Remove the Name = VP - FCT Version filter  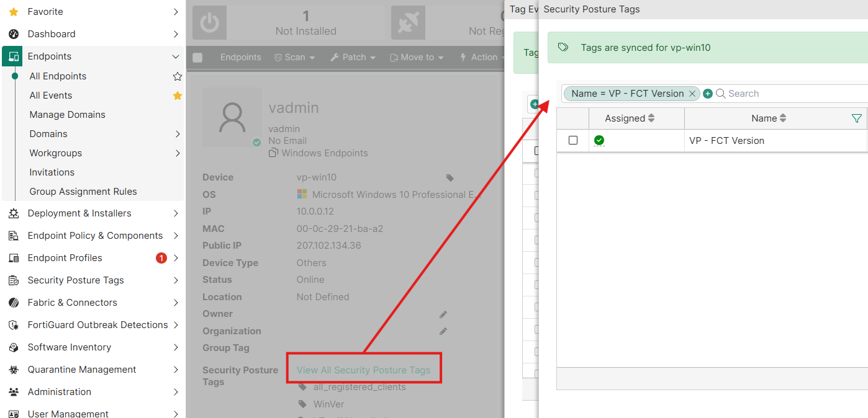(x=692, y=94)
